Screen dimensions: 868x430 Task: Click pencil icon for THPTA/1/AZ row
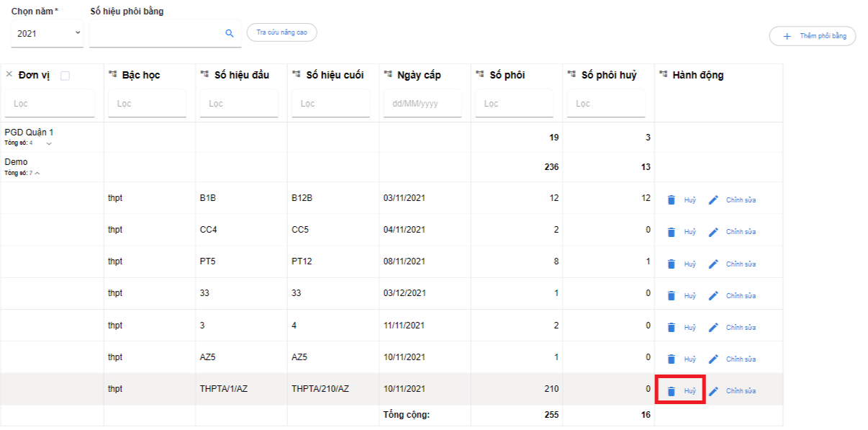713,391
